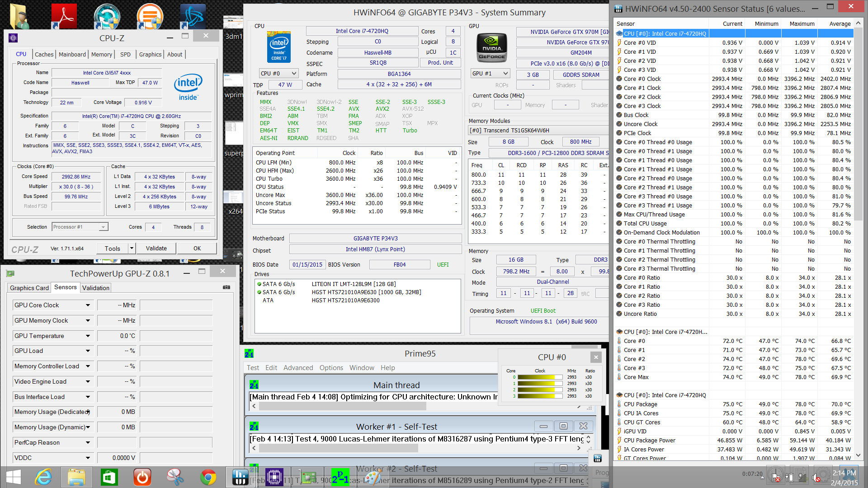This screenshot has height=488, width=868.
Task: Open the Advanced menu in Prime95
Action: pyautogui.click(x=298, y=368)
